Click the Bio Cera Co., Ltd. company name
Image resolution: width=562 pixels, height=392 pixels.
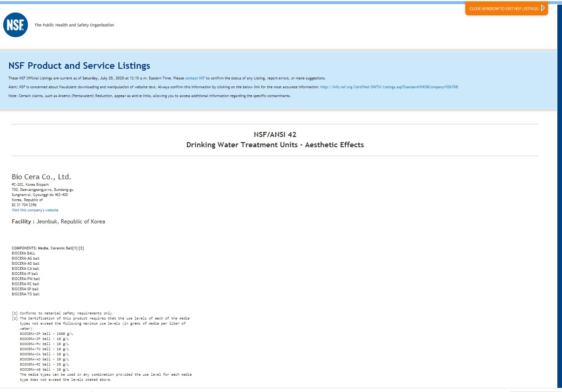point(41,177)
